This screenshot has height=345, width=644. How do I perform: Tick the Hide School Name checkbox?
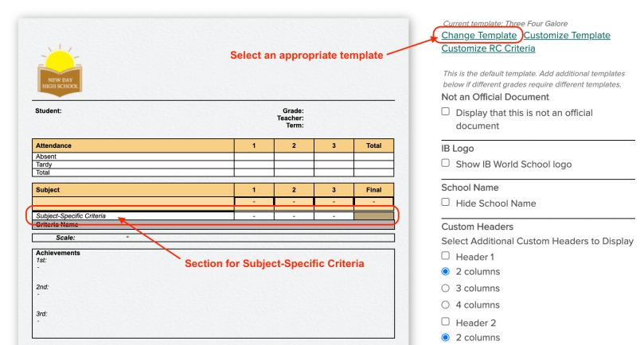tap(446, 202)
